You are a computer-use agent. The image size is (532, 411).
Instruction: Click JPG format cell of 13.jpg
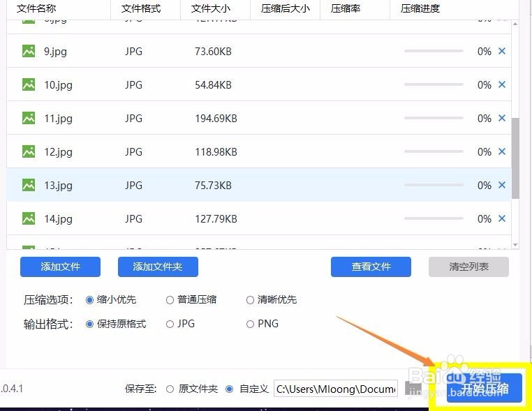(x=133, y=185)
